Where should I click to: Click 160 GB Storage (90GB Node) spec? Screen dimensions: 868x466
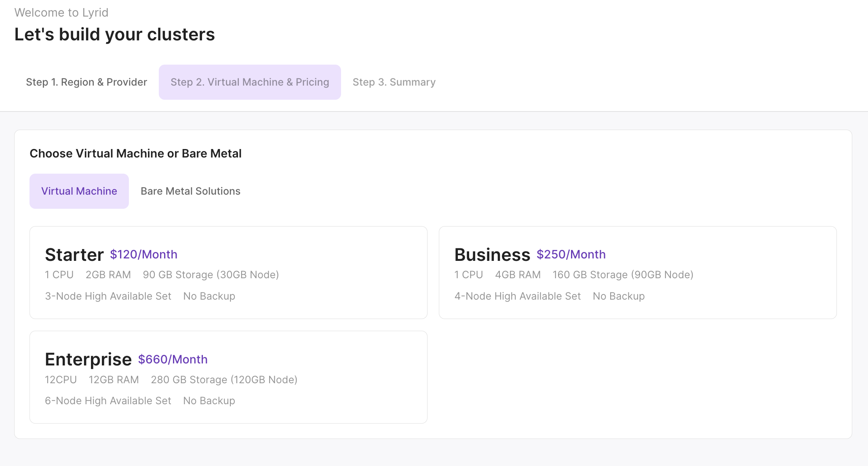click(623, 275)
